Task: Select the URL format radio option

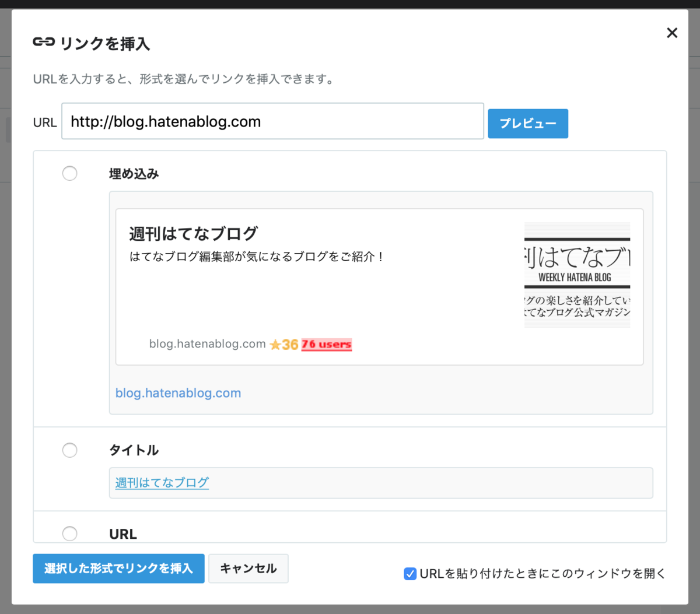Action: coord(70,534)
